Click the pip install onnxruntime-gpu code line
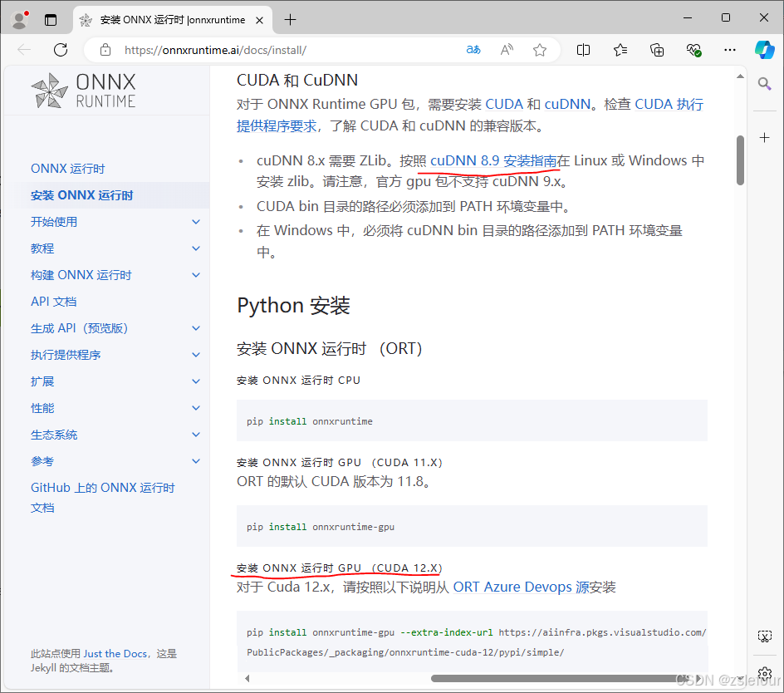Screen dimensions: 784x693 coord(321,527)
